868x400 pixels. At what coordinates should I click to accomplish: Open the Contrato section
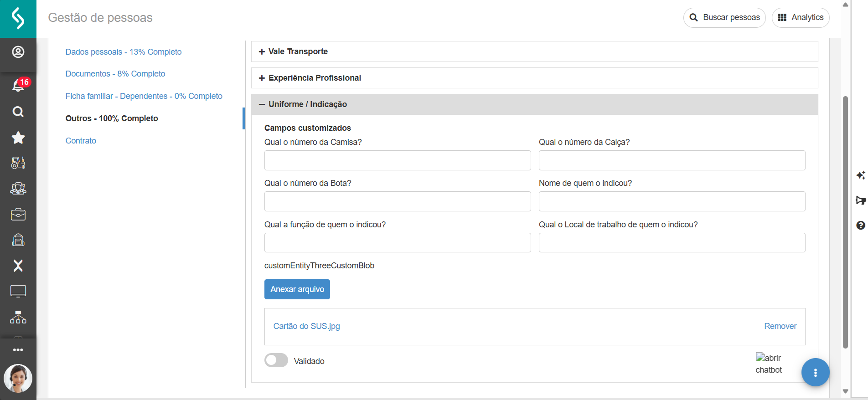point(81,141)
